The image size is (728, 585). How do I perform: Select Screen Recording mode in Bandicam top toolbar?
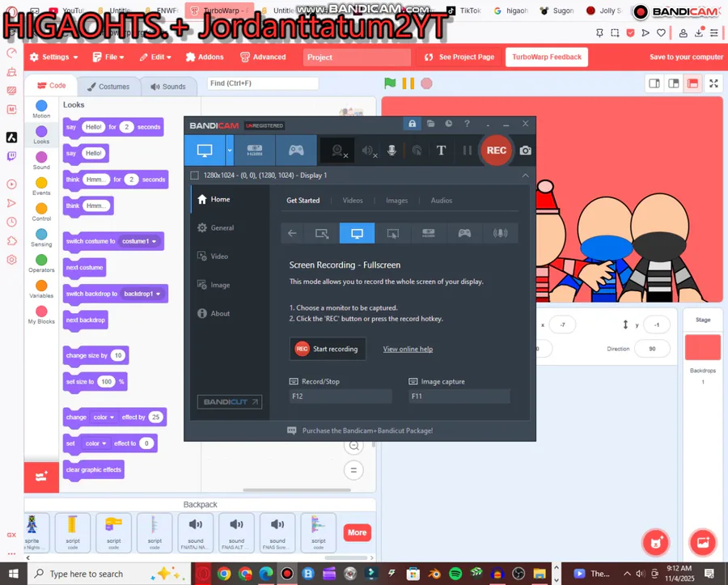tap(205, 150)
